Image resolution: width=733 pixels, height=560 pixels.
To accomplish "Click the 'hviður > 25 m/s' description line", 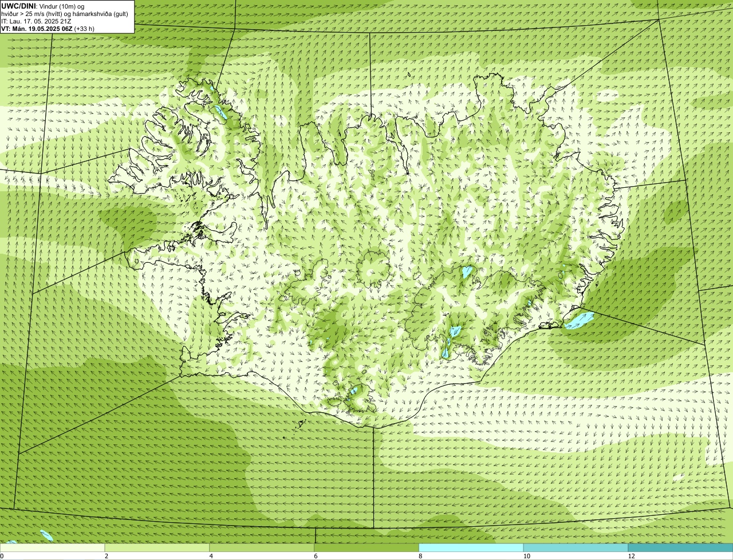I will click(x=65, y=13).
